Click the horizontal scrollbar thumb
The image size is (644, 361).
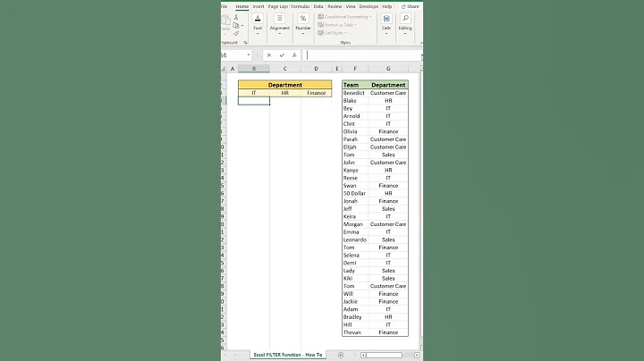point(384,355)
